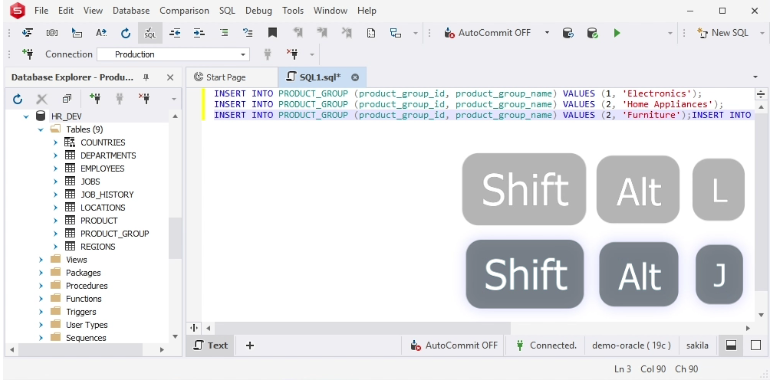Add a new connection from Database Explorer toolbar

click(x=95, y=99)
